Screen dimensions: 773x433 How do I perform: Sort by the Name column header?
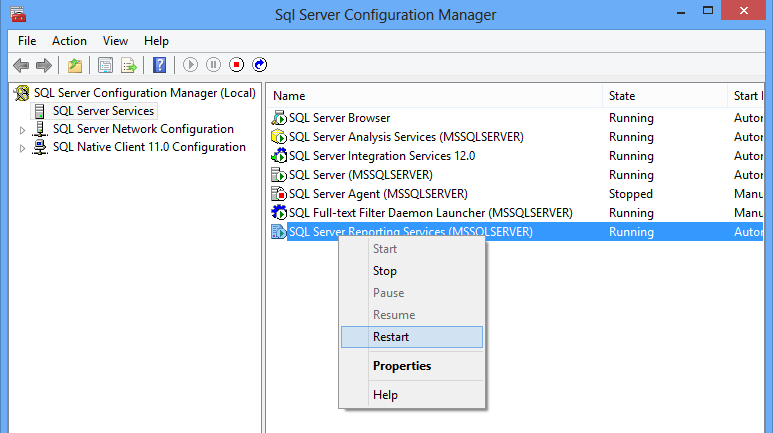coord(435,96)
